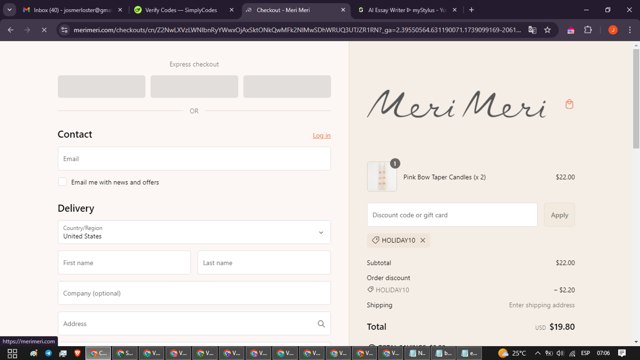Open the Telegram taskbar icon

coord(48,353)
